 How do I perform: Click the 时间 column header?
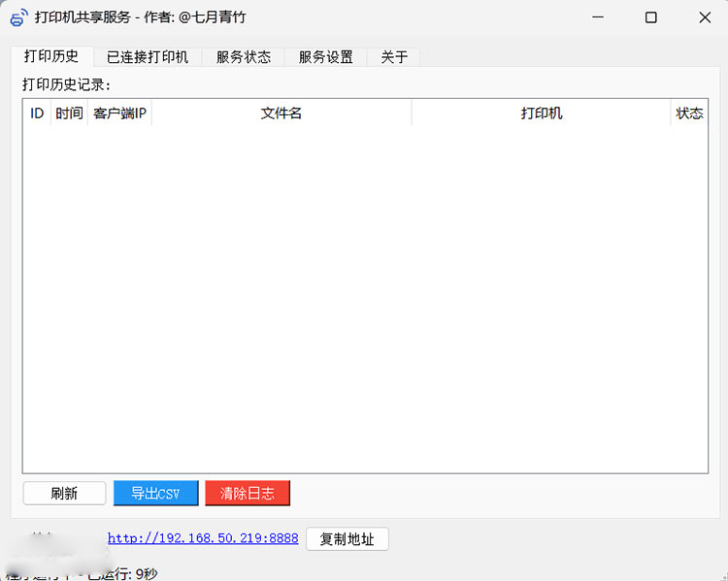69,113
